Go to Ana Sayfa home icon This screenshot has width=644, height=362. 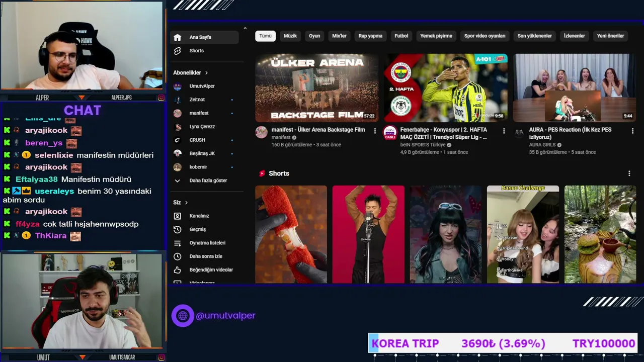(x=177, y=37)
